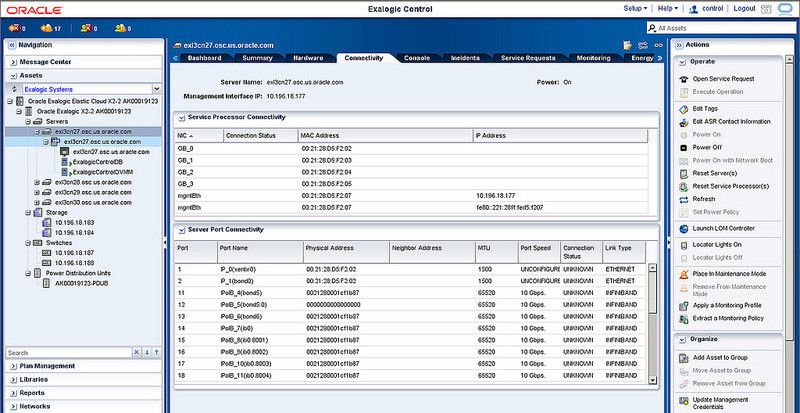
Task: Click the warning incidents icon showing 17
Action: pyautogui.click(x=46, y=28)
